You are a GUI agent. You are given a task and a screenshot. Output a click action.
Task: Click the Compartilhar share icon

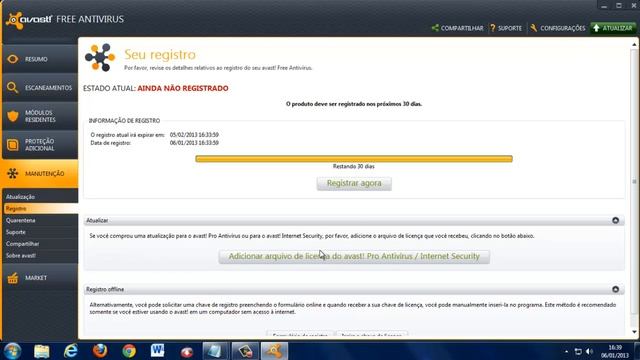click(x=435, y=28)
